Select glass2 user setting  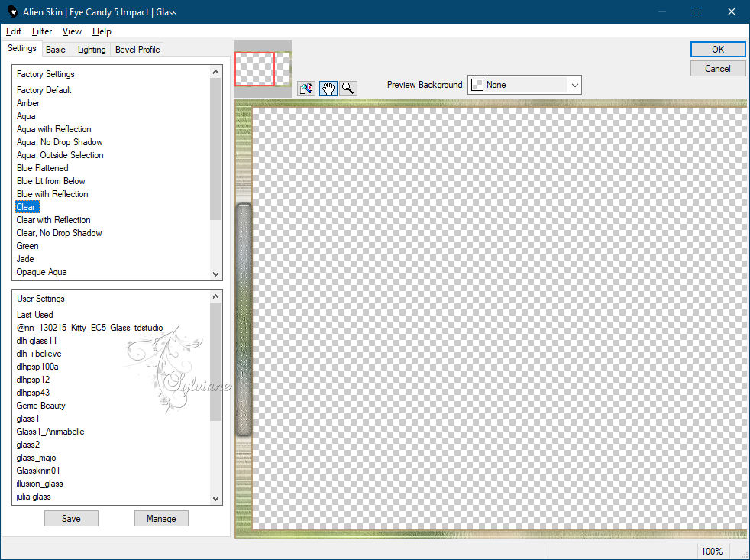pos(27,445)
